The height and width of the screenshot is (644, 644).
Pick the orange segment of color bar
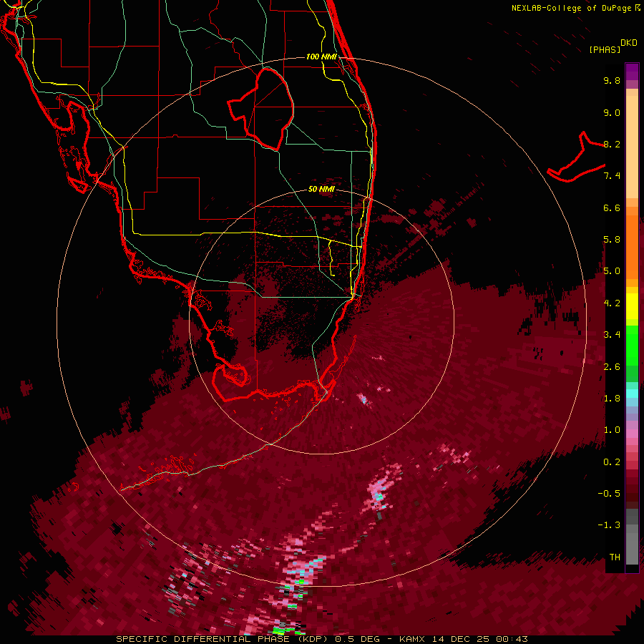632,248
